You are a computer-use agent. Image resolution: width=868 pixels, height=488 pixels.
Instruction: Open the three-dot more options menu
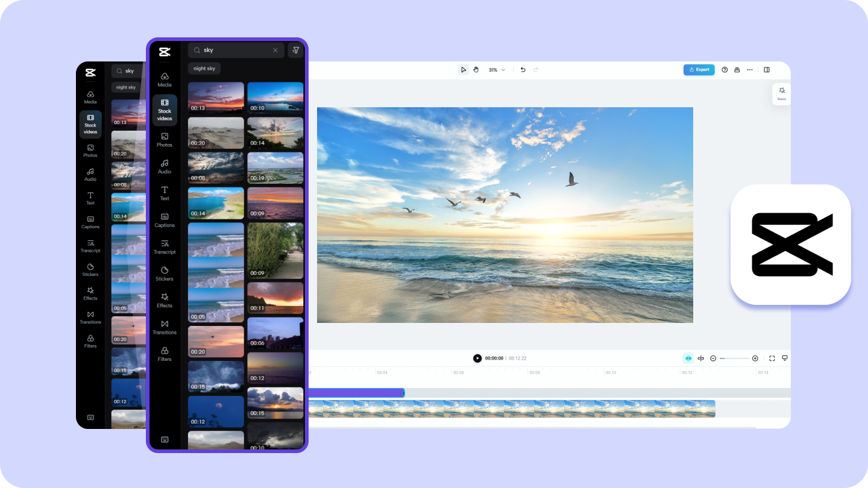750,70
